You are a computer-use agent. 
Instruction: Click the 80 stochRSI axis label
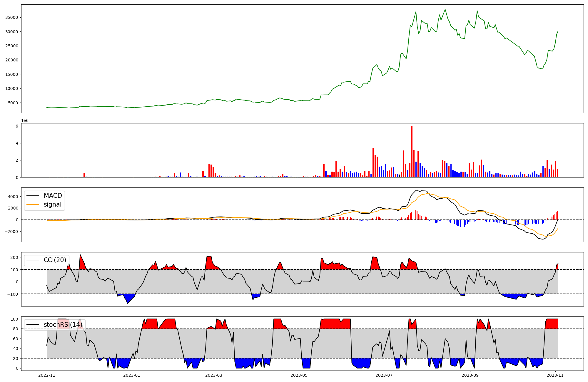pyautogui.click(x=16, y=329)
